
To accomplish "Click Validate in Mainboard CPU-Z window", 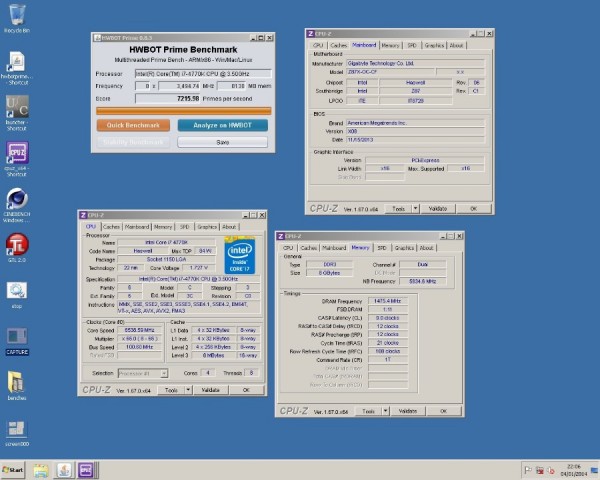I will [x=437, y=209].
